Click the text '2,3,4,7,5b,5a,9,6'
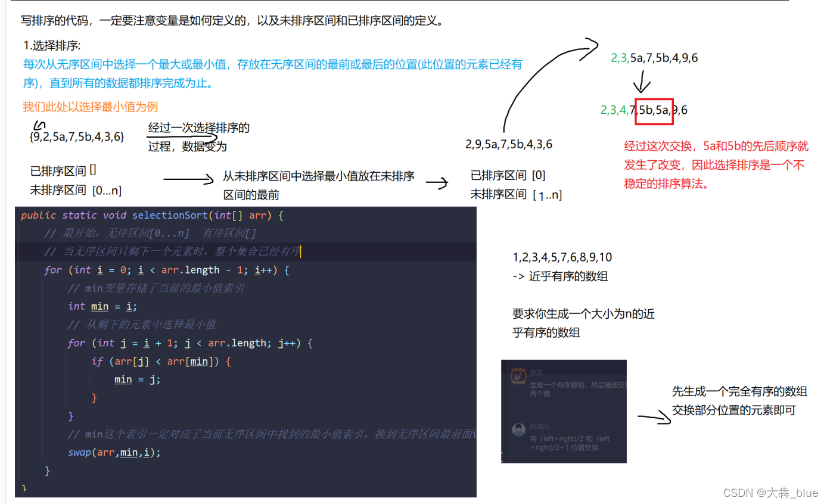This screenshot has width=827, height=504. pos(644,110)
